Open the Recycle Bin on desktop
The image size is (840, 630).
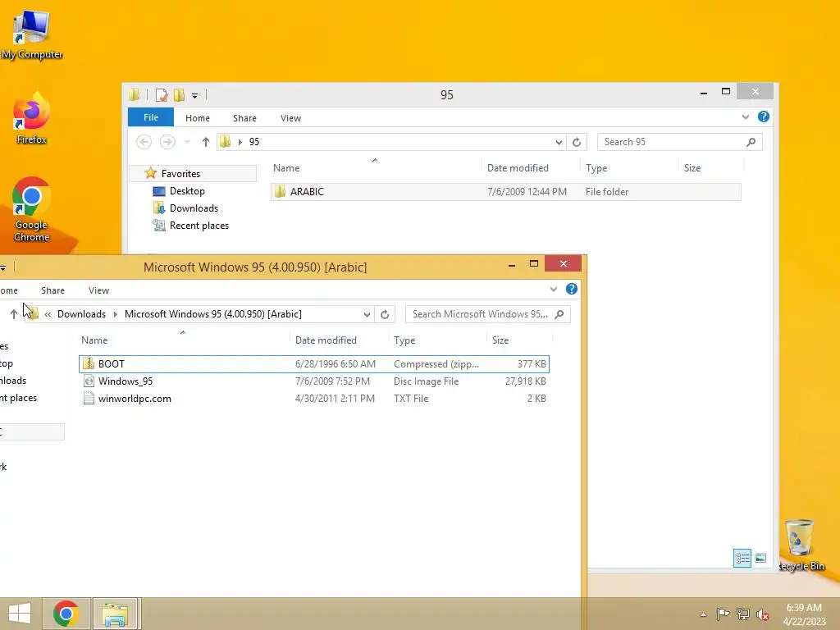pos(801,546)
